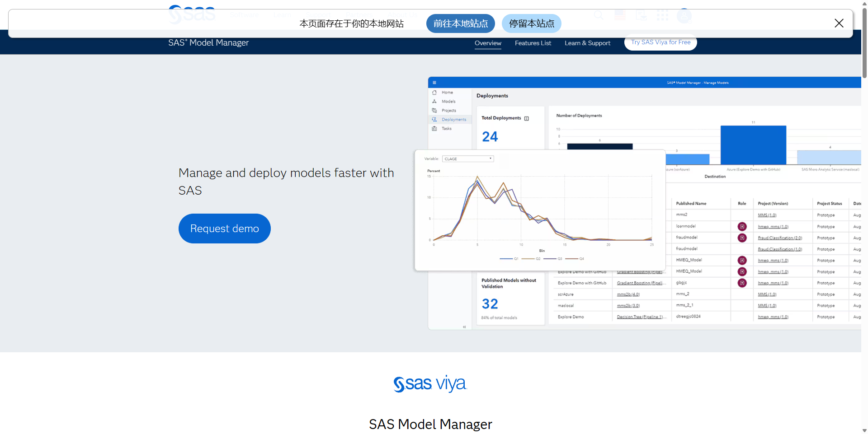The image size is (868, 434).
Task: Click the Tasks icon in the screenshot sidebar
Action: [434, 128]
